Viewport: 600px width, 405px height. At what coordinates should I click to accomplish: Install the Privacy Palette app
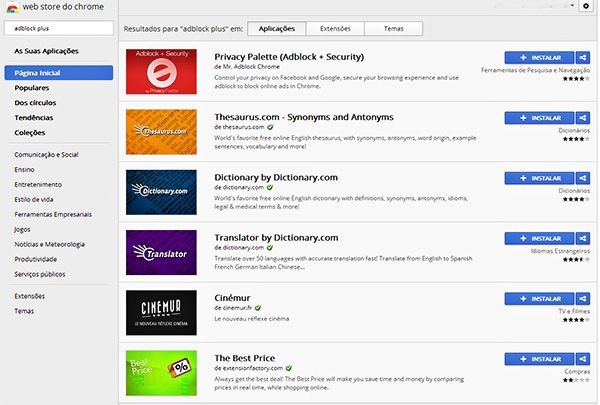pyautogui.click(x=540, y=58)
